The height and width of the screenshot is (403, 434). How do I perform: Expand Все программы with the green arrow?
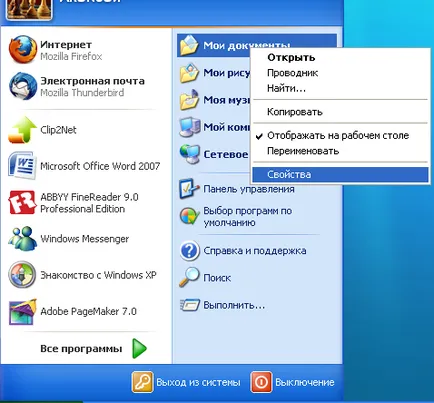[x=139, y=349]
